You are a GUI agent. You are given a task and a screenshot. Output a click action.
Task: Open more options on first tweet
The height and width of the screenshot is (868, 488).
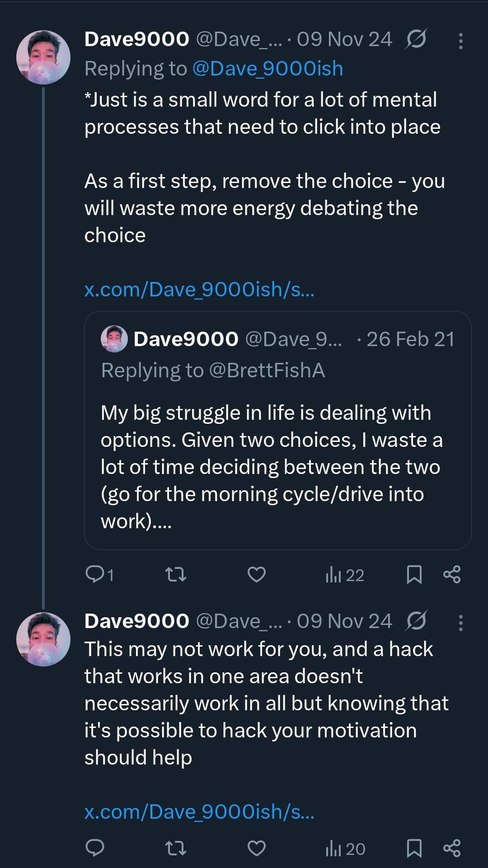click(x=460, y=41)
